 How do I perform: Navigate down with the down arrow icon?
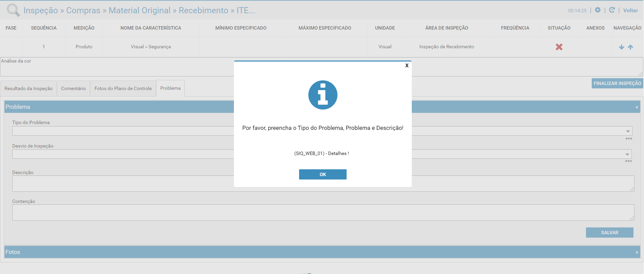point(622,47)
